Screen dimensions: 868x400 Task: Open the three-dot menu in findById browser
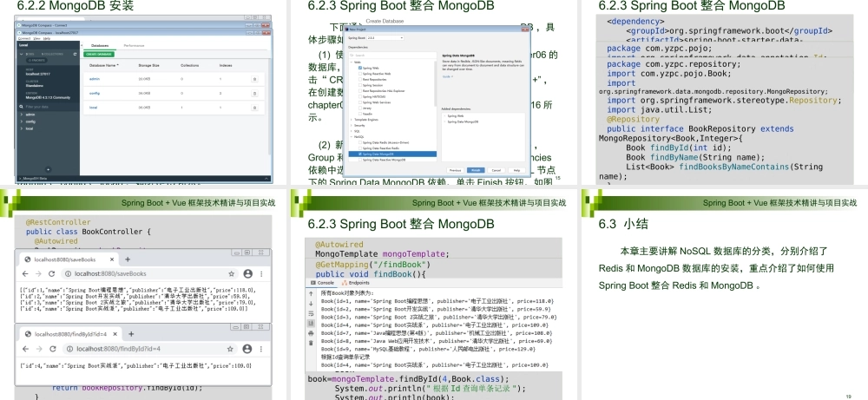pyautogui.click(x=261, y=349)
